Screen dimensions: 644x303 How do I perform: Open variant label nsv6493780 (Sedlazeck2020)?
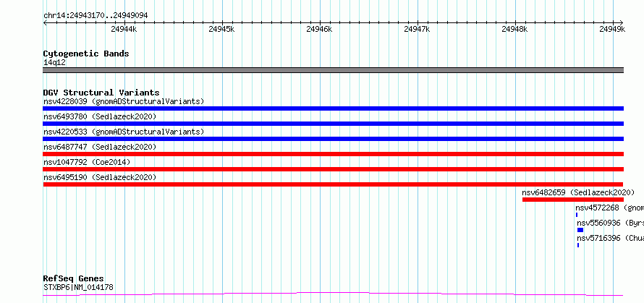coord(100,116)
